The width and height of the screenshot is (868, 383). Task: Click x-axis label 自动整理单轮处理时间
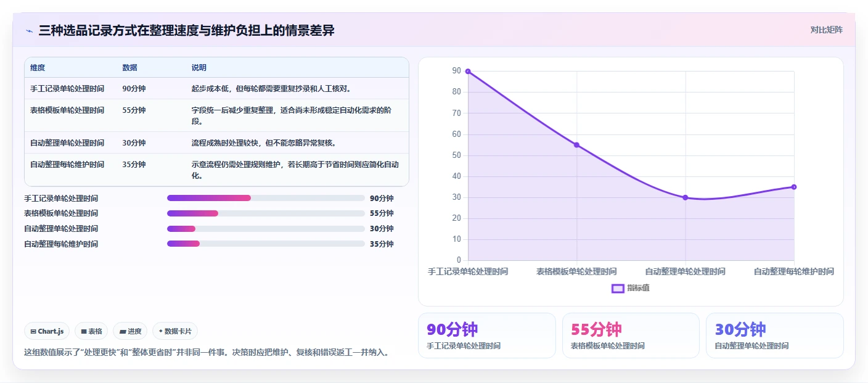tap(685, 271)
